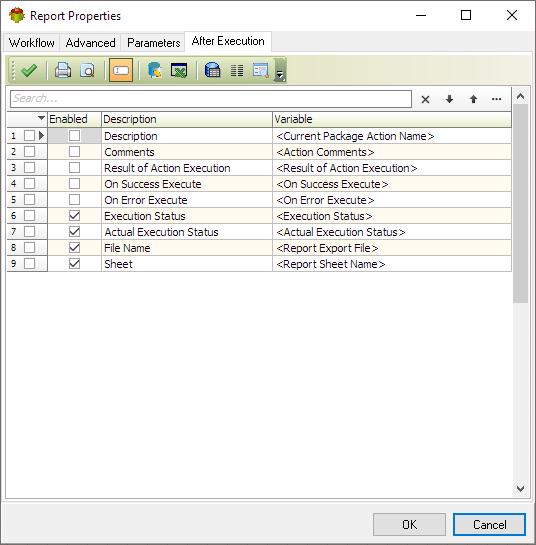The image size is (536, 545).
Task: Clear search with the X icon
Action: pyautogui.click(x=425, y=99)
